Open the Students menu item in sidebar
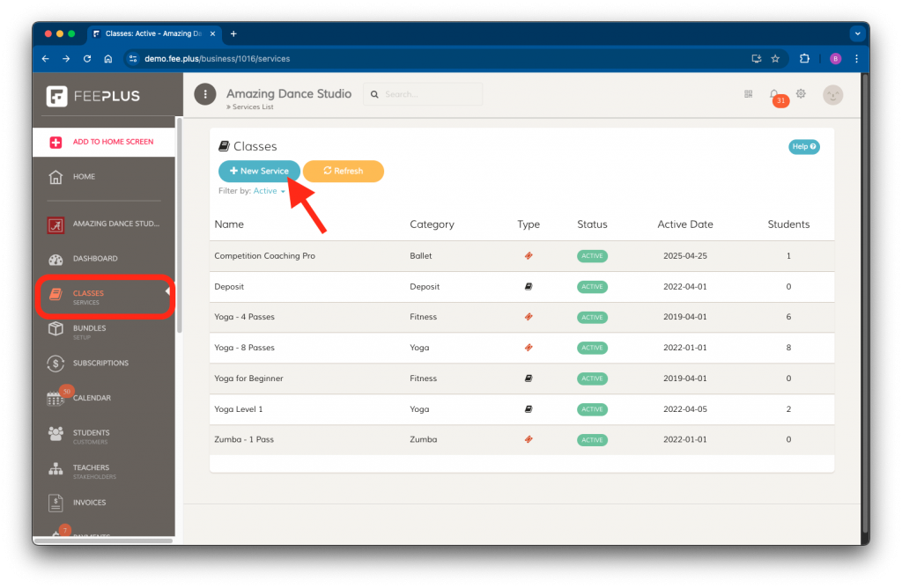This screenshot has height=588, width=902. pyautogui.click(x=91, y=433)
